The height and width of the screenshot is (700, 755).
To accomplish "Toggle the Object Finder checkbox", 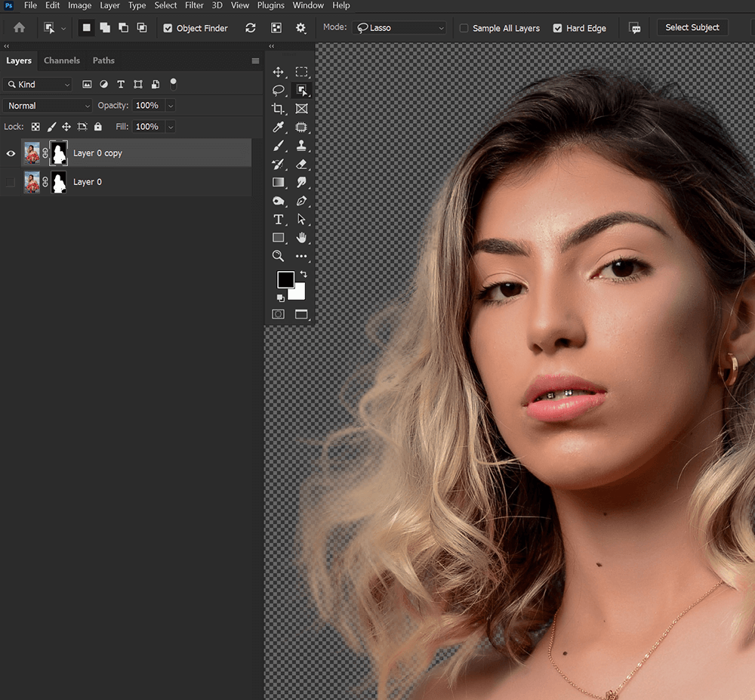I will pyautogui.click(x=168, y=29).
